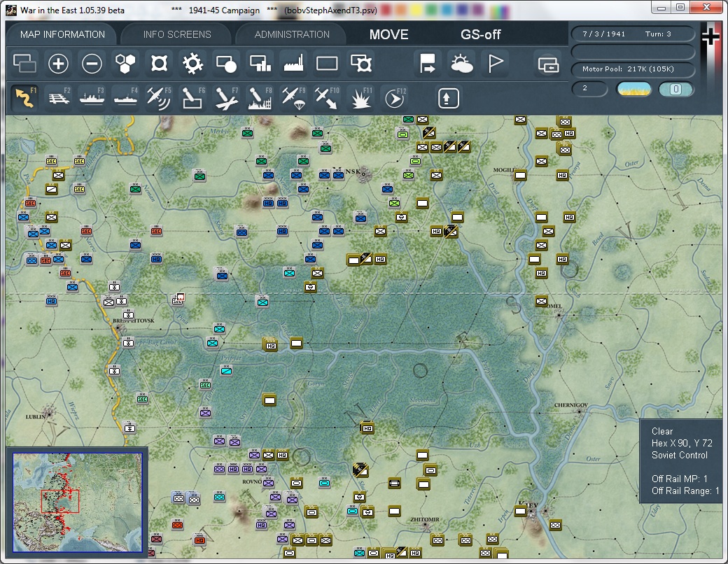This screenshot has height=564, width=728.
Task: Click the MOVE mode label
Action: pos(389,34)
